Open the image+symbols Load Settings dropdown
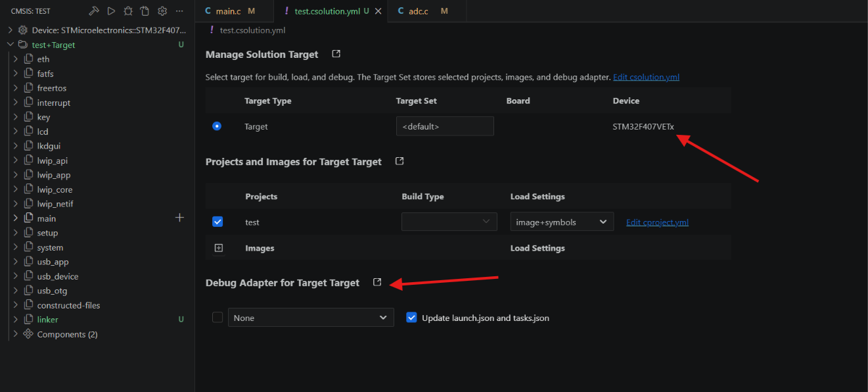The image size is (868, 392). pos(562,222)
